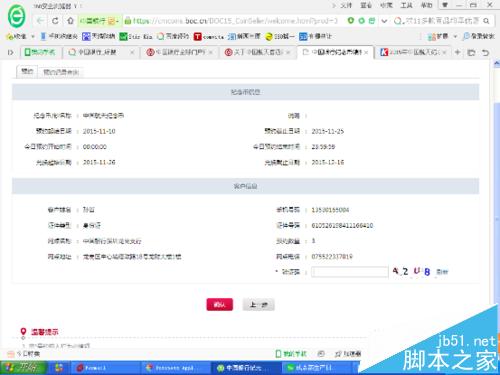Open the Tencent App taskbar item
The height and width of the screenshot is (375, 500).
pyautogui.click(x=175, y=368)
